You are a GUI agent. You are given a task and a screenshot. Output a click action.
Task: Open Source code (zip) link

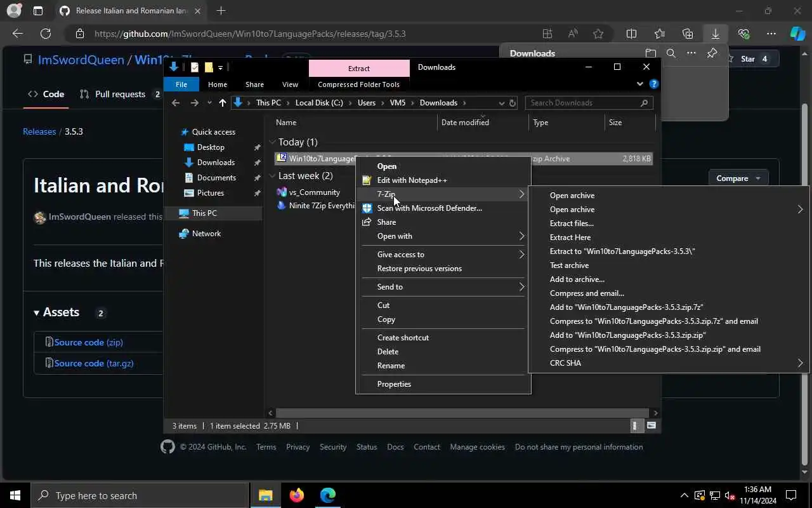[x=88, y=342]
